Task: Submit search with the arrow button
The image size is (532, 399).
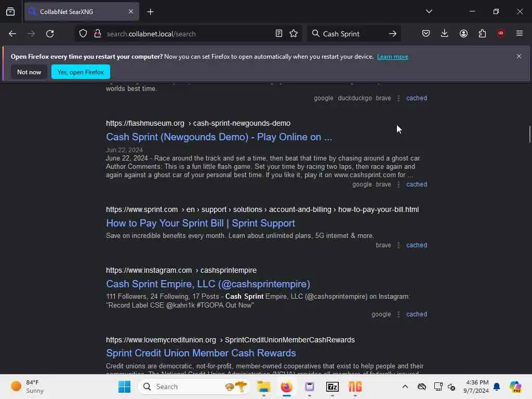Action: (x=393, y=34)
